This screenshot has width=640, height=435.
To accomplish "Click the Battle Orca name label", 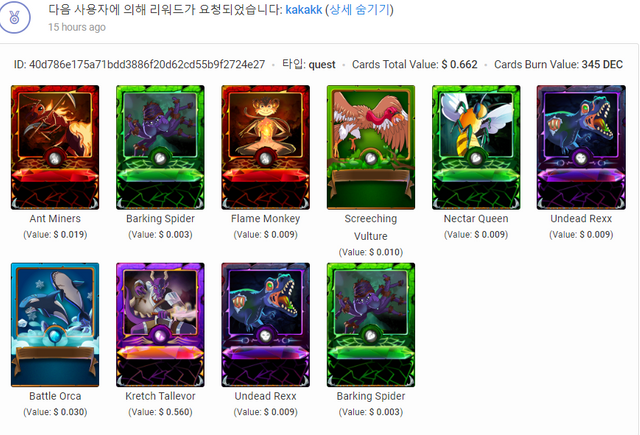I will pyautogui.click(x=55, y=396).
